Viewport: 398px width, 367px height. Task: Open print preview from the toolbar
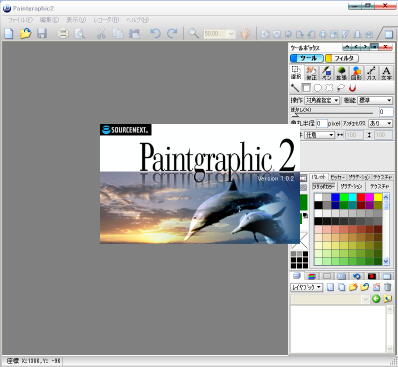coord(80,33)
